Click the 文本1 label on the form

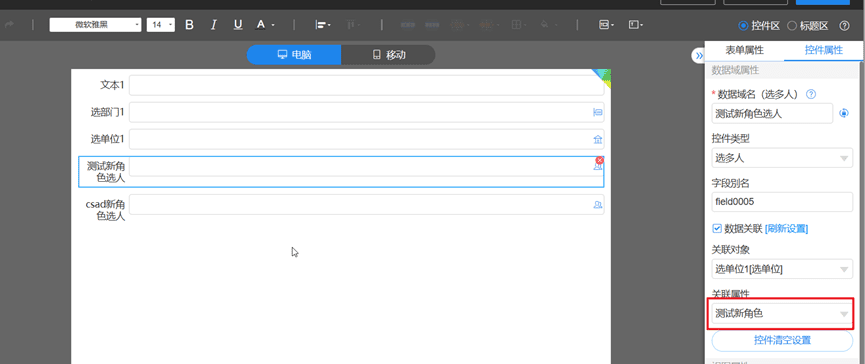point(112,85)
